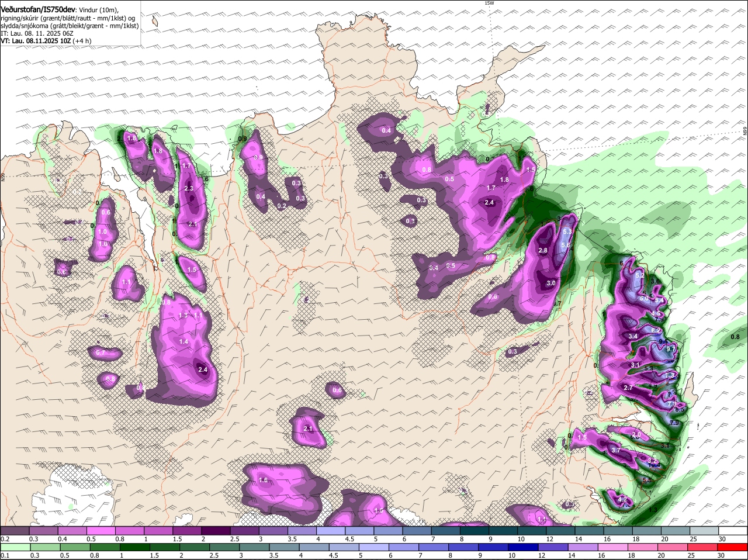Click the white 30+ upper-row legend swatch
748x560 pixels.
pyautogui.click(x=733, y=531)
